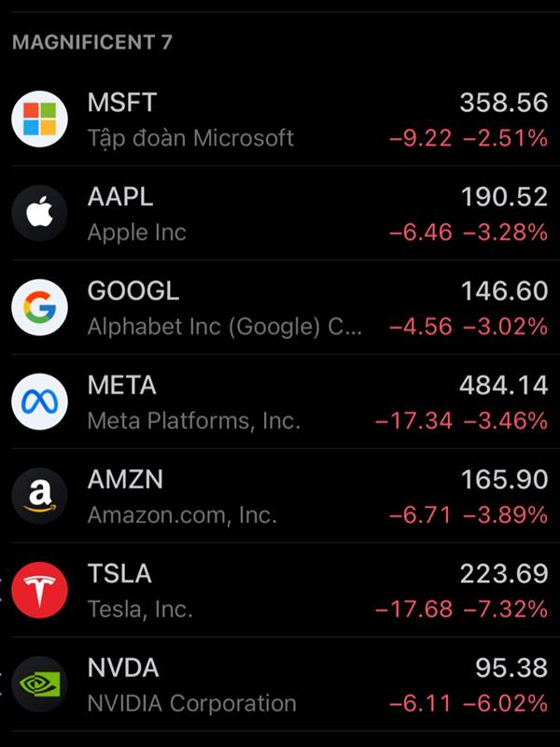Tap the red Tesla logo icon

pyautogui.click(x=39, y=590)
